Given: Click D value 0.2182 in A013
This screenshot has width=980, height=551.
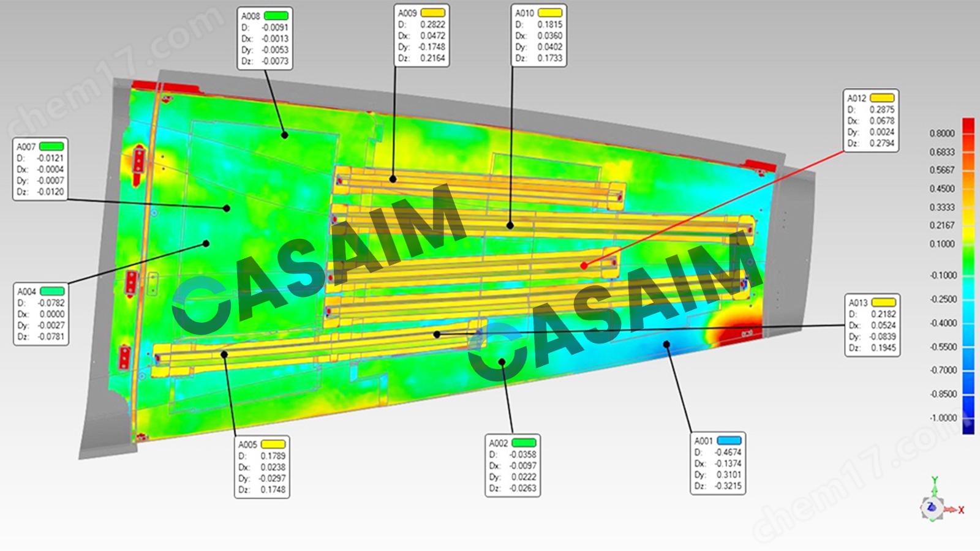Looking at the screenshot, I should click(x=883, y=314).
